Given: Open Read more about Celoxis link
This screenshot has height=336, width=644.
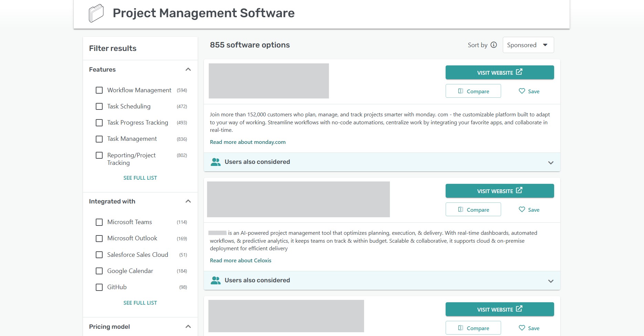Looking at the screenshot, I should pos(240,261).
